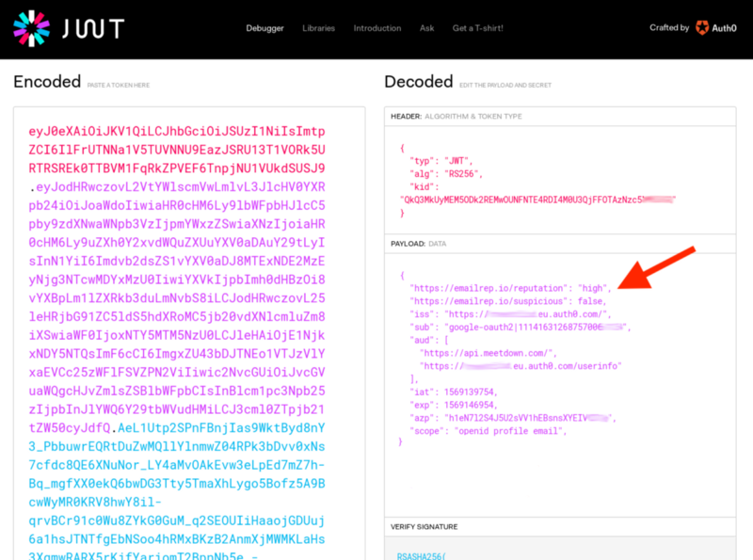Click the https://api.meetdown.com/ audience value

click(x=488, y=353)
